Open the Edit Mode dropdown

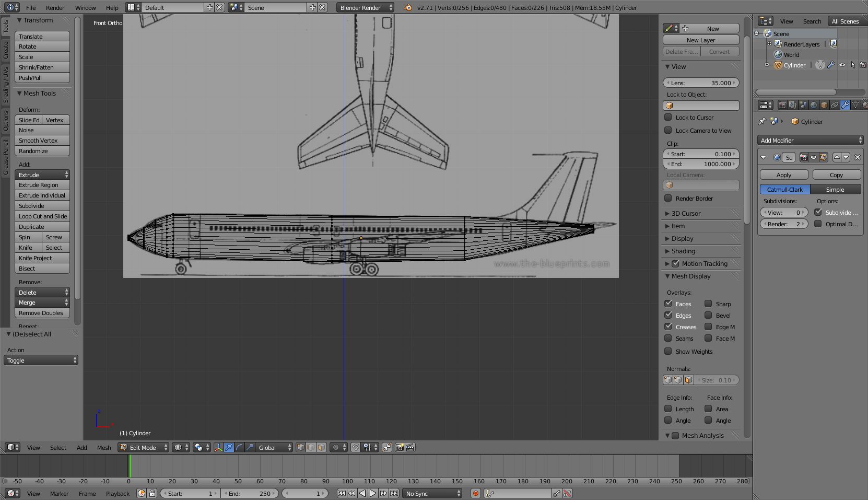pyautogui.click(x=144, y=447)
